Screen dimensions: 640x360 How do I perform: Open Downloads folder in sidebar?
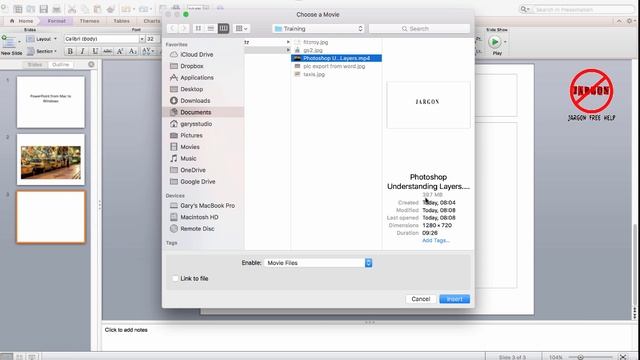click(195, 100)
